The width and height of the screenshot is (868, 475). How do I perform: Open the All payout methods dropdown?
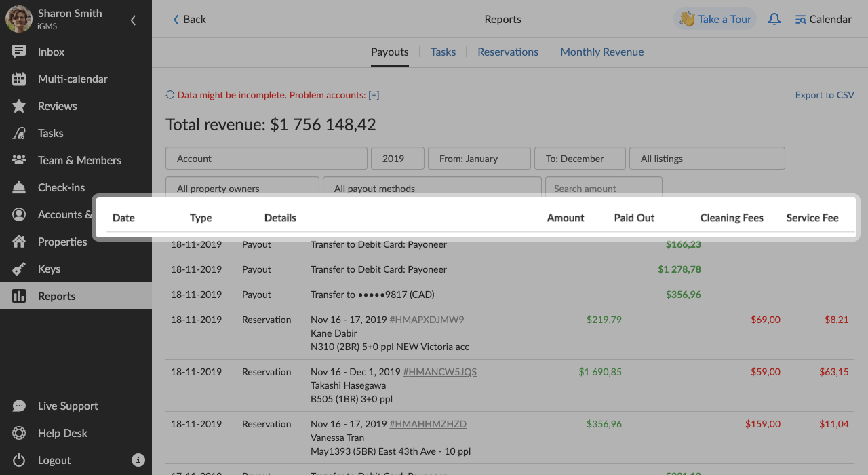tap(432, 189)
